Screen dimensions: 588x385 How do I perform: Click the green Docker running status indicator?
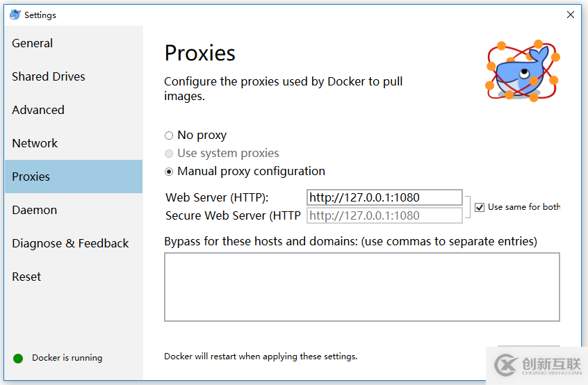[18, 358]
